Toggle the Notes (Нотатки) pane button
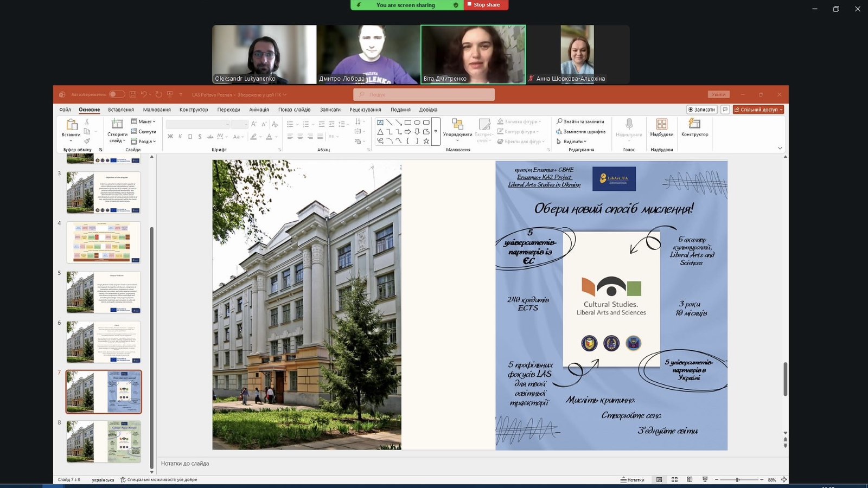This screenshot has height=488, width=868. tap(633, 480)
